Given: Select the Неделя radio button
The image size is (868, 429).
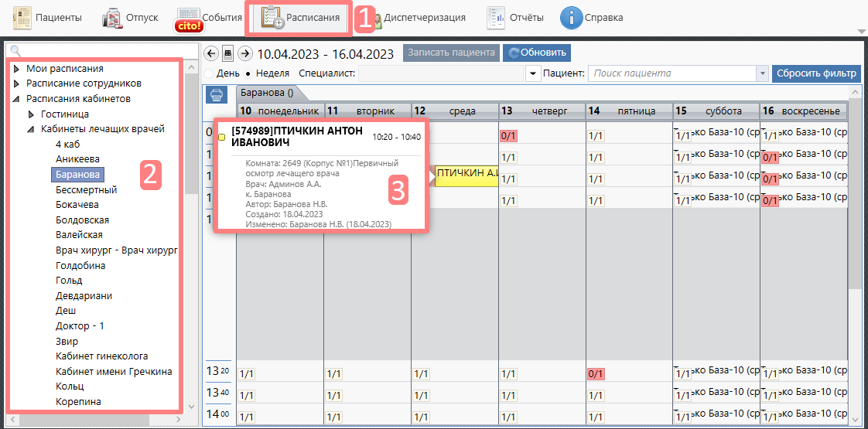Looking at the screenshot, I should point(248,73).
